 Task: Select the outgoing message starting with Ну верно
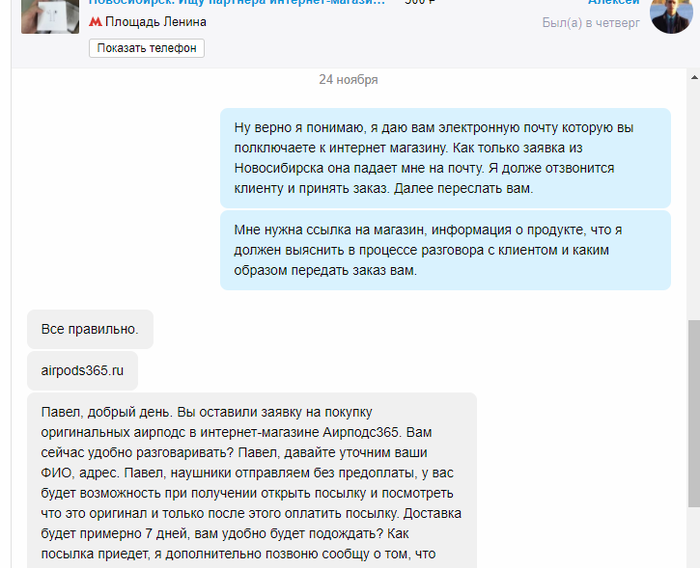click(x=445, y=157)
